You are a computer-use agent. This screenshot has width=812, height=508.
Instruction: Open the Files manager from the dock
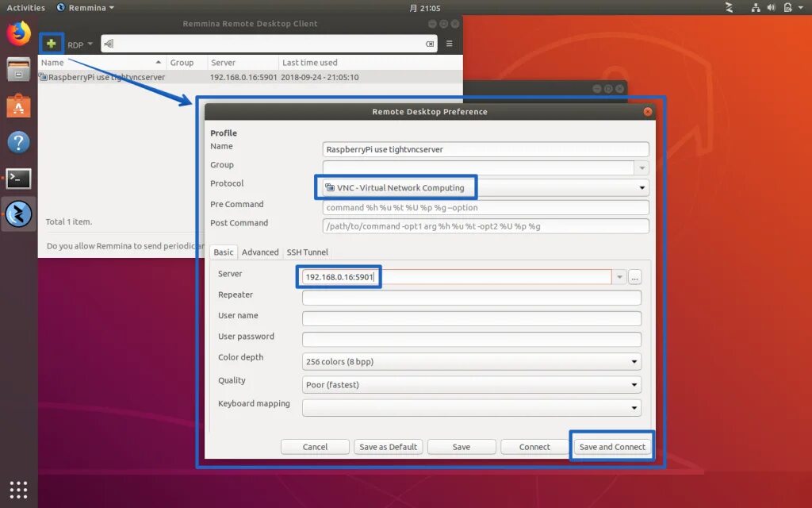19,70
